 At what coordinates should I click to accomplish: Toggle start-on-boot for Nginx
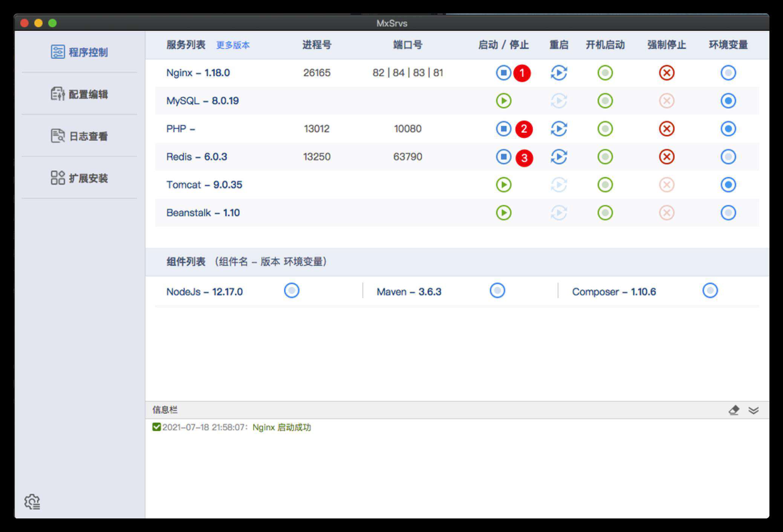click(605, 73)
